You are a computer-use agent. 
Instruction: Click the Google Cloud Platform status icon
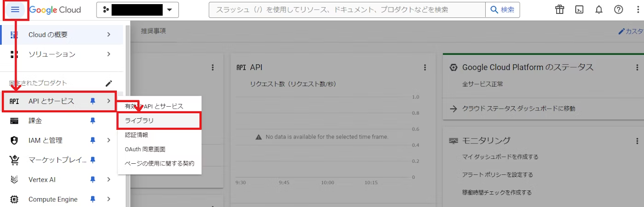tap(453, 67)
